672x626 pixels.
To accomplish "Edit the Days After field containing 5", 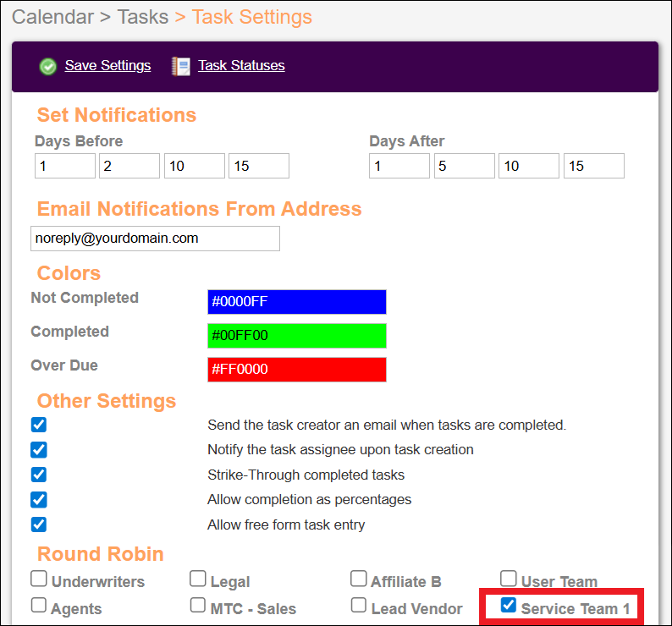I will coord(465,166).
